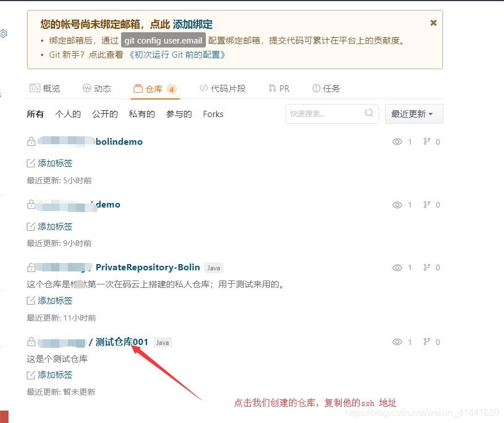Screen dimensions: 504x423
Task: Filter repositories by 公开的
Action: 105,114
